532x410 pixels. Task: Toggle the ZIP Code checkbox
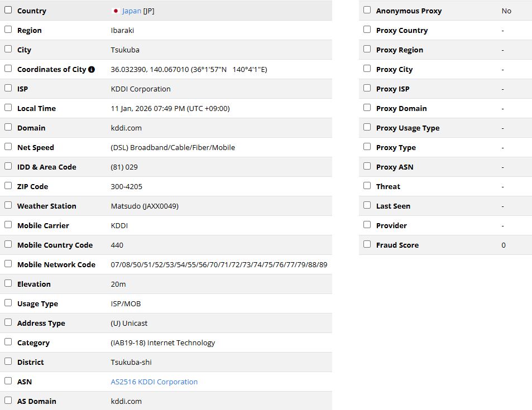coord(8,186)
